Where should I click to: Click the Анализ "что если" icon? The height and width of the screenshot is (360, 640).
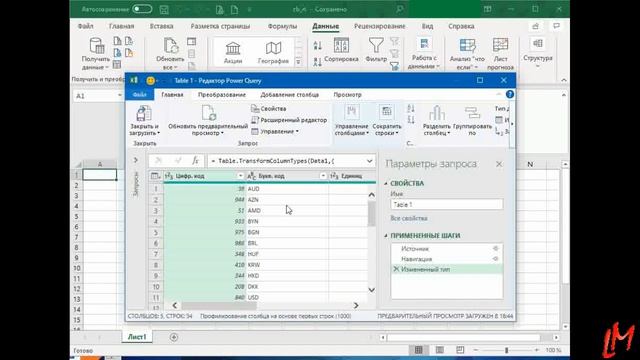coord(467,46)
